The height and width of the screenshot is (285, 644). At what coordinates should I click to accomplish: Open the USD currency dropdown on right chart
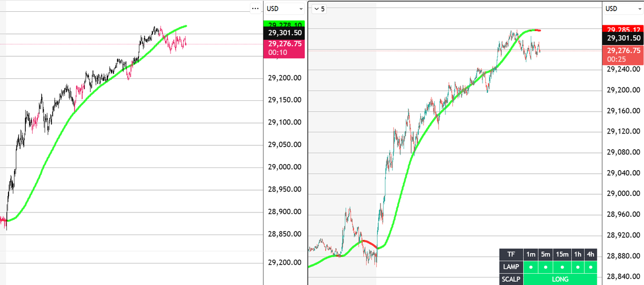click(x=623, y=9)
